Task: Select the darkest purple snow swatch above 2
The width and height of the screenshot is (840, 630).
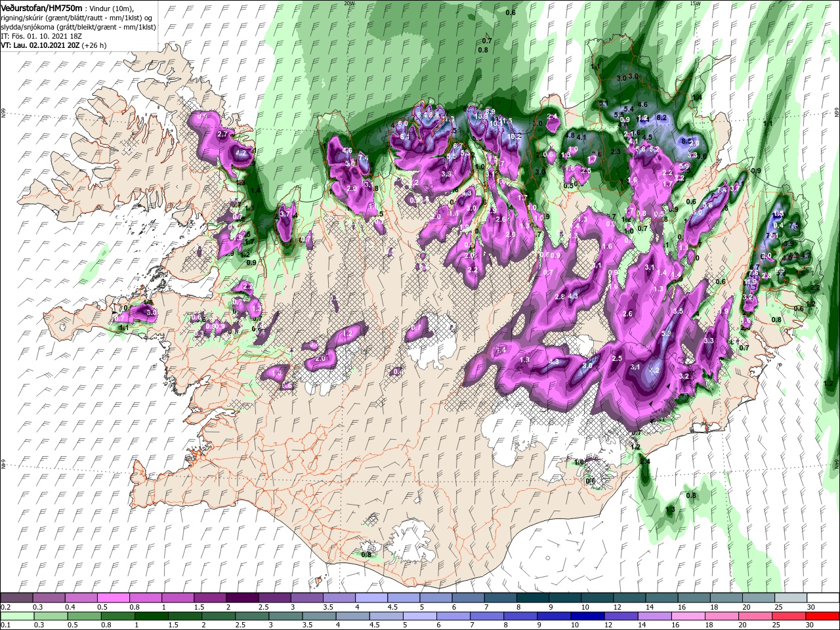Action: (x=243, y=598)
